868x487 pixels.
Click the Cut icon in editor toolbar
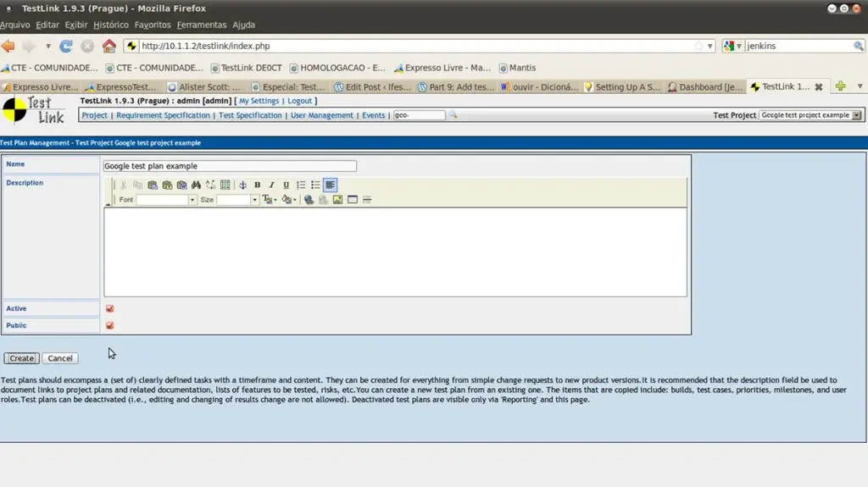(124, 185)
